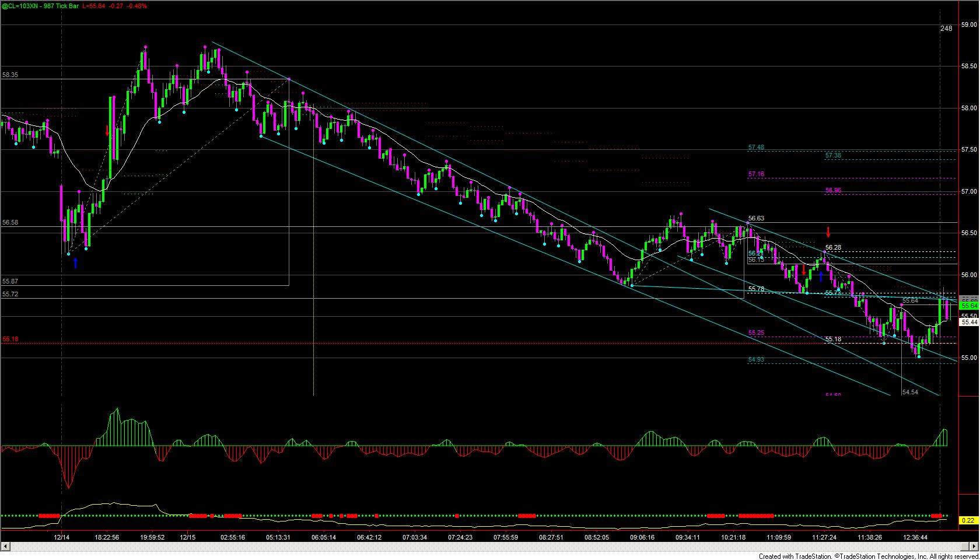
Task: Click the 57.50 price axis label
Action: [x=969, y=150]
